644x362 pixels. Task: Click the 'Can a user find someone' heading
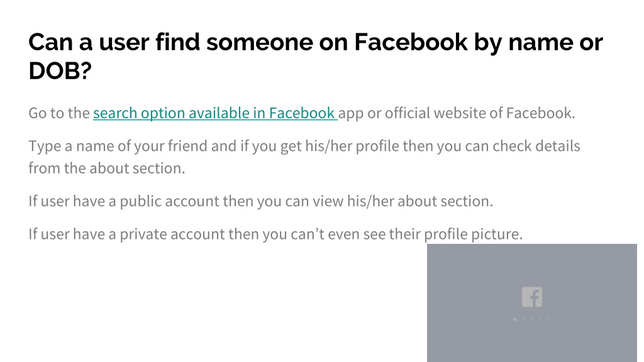(170, 42)
